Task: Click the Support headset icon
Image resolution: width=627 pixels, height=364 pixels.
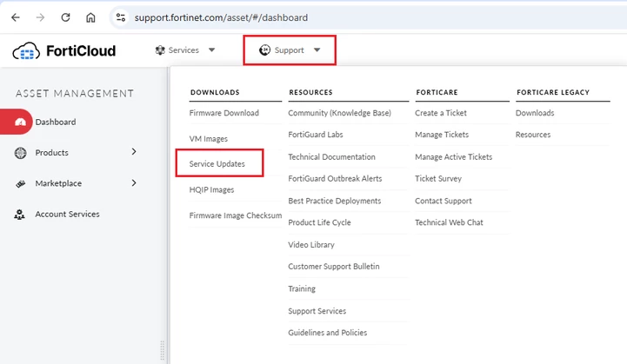Action: pos(264,50)
